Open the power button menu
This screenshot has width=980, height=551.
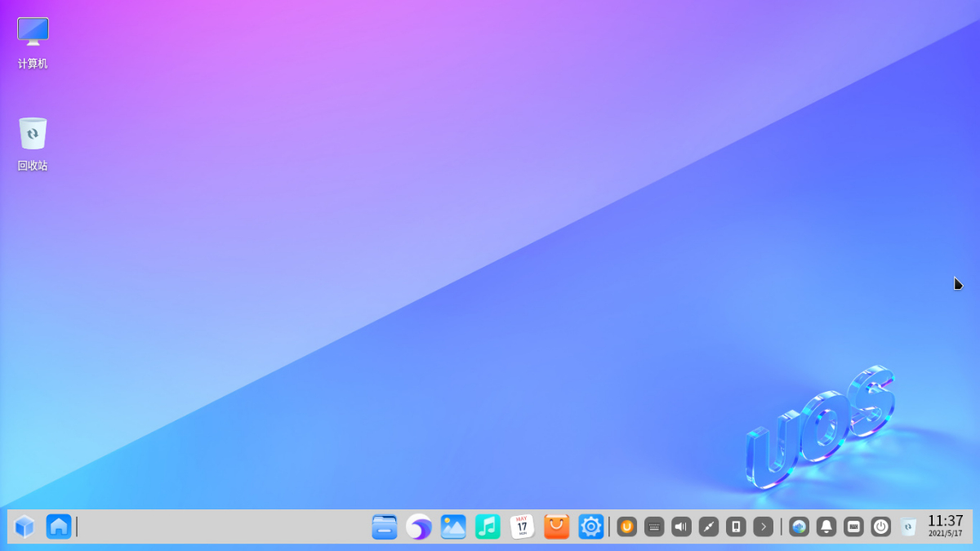(x=880, y=527)
